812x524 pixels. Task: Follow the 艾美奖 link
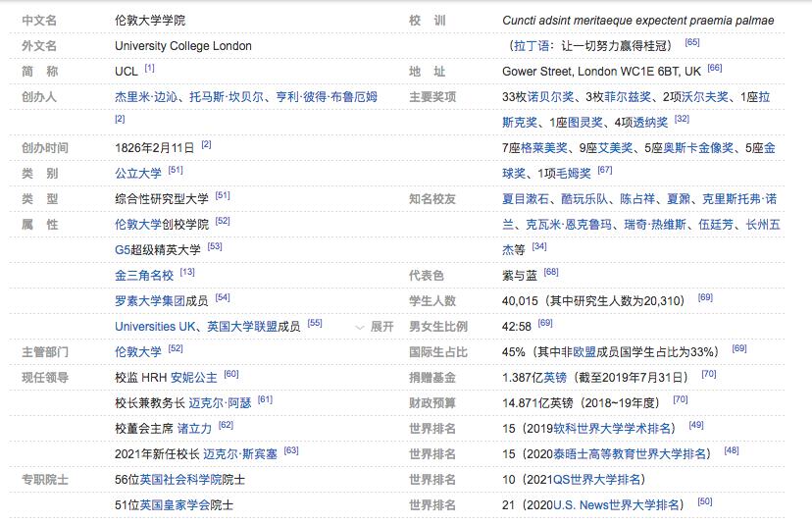pyautogui.click(x=615, y=148)
